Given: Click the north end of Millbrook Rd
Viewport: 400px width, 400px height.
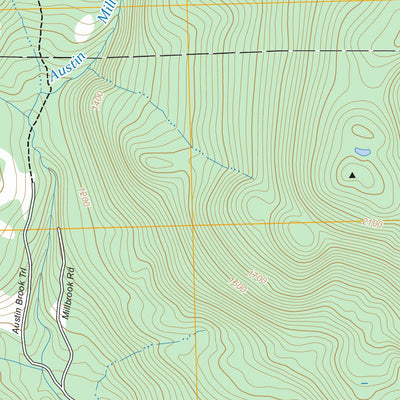Looking at the screenshot, I should point(59,229).
